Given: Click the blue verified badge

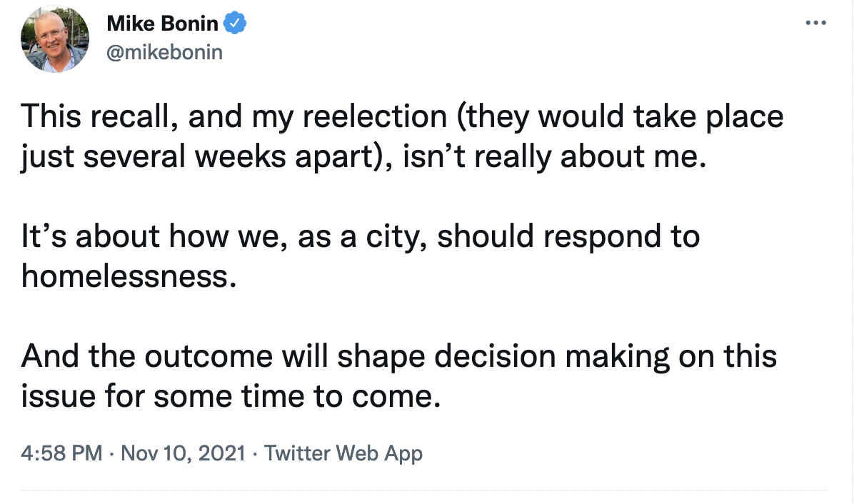Looking at the screenshot, I should (235, 24).
